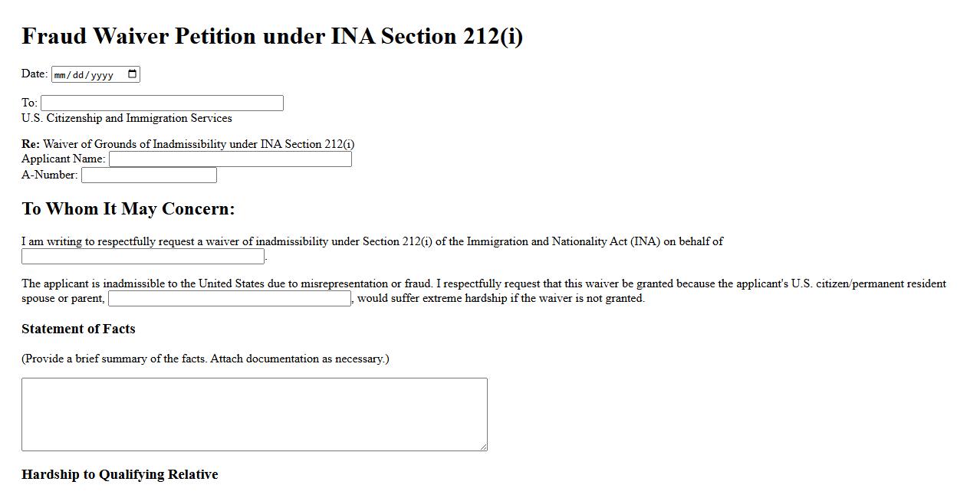Click the Fraud Waiver Petition page title
980x498 pixels.
click(x=272, y=37)
